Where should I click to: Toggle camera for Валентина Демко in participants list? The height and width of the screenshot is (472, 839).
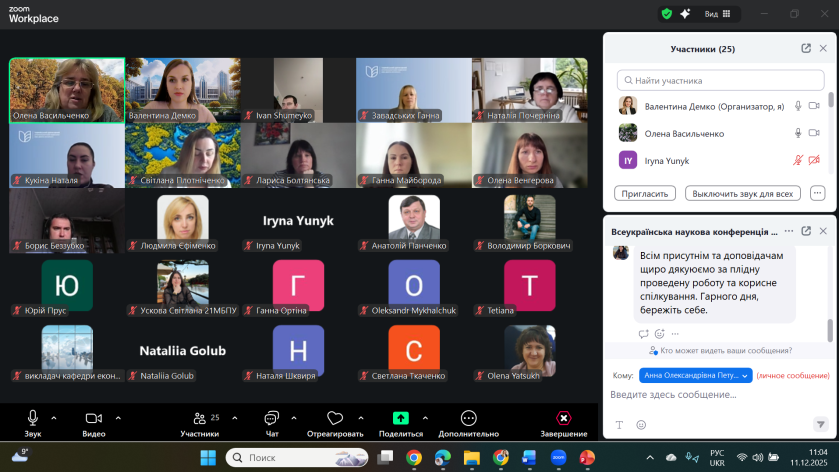[814, 106]
